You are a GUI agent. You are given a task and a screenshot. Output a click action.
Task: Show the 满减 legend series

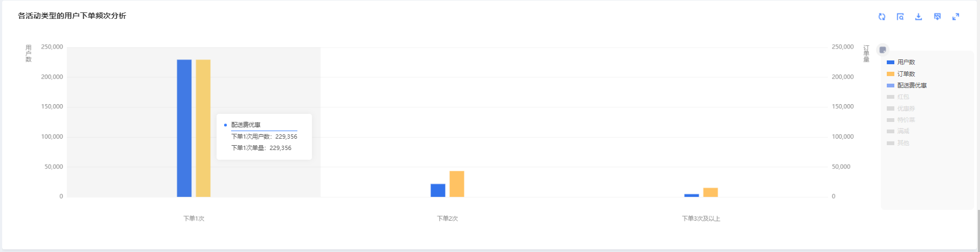click(902, 131)
